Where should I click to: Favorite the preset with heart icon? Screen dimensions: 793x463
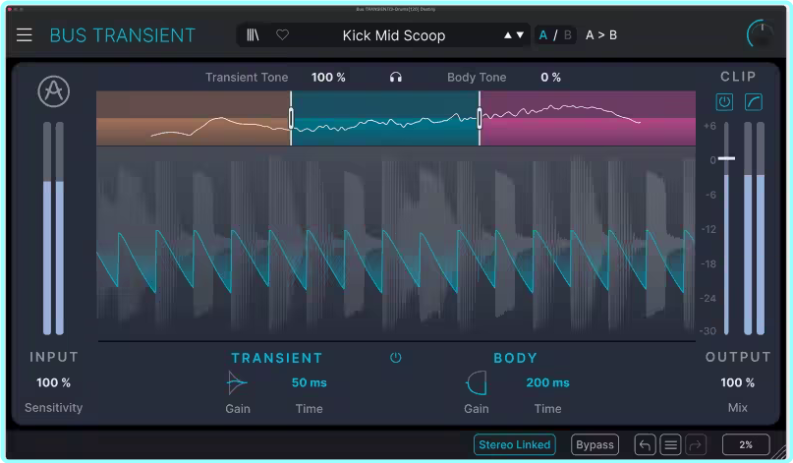282,35
